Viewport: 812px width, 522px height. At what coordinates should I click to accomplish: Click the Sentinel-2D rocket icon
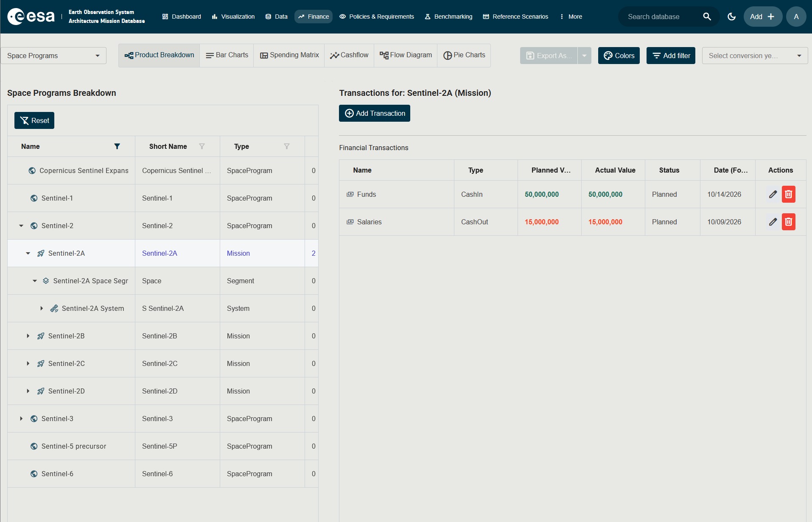point(41,391)
